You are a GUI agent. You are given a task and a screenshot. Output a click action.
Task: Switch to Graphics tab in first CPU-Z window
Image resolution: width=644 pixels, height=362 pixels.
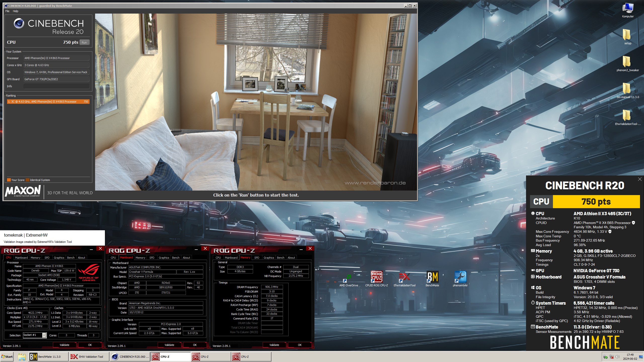pos(59,258)
